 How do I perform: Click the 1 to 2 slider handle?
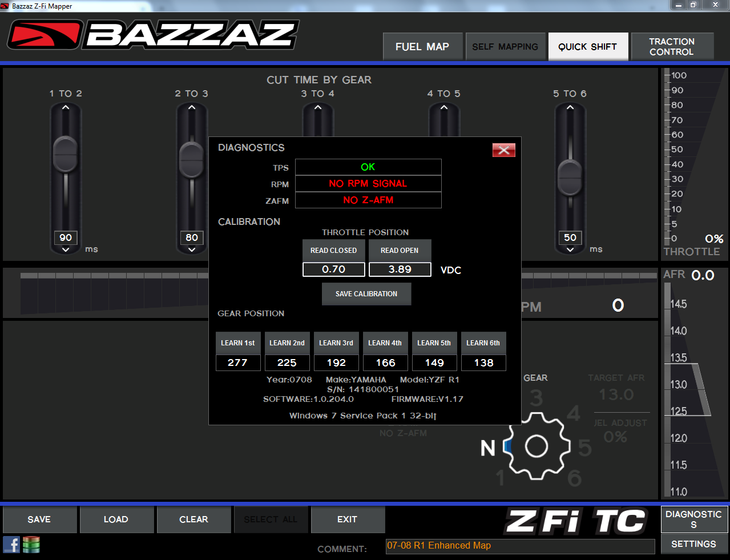66,154
